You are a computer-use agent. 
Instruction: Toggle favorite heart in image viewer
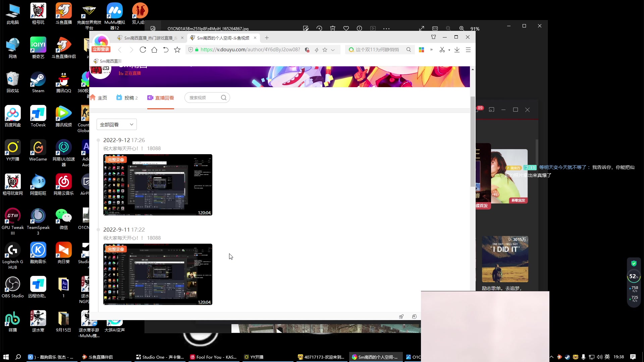pos(346,28)
